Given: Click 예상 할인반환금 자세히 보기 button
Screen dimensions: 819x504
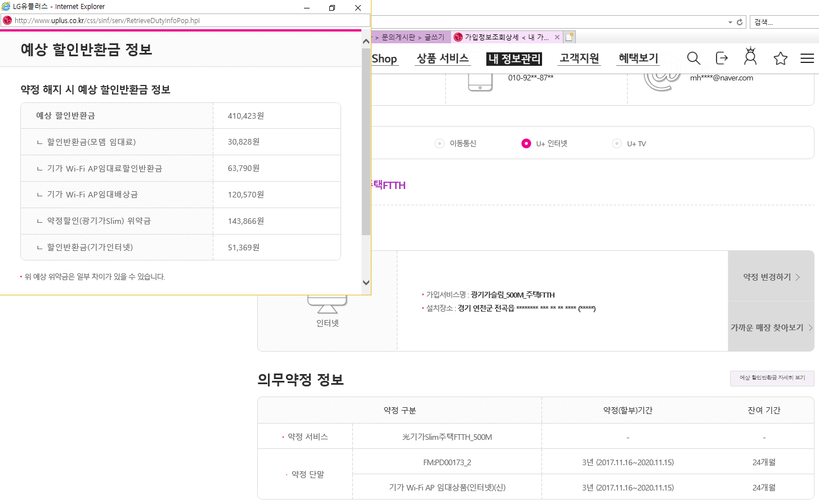Looking at the screenshot, I should [x=772, y=378].
